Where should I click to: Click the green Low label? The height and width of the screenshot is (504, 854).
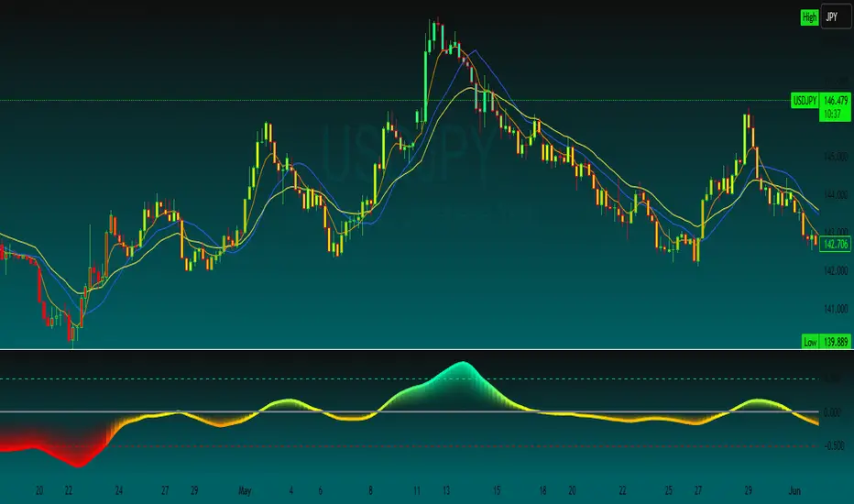tap(810, 342)
